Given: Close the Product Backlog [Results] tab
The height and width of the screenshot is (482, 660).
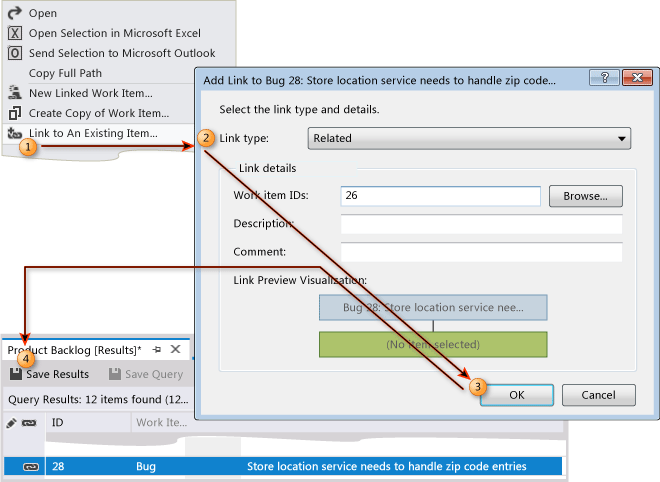Looking at the screenshot, I should pos(176,349).
